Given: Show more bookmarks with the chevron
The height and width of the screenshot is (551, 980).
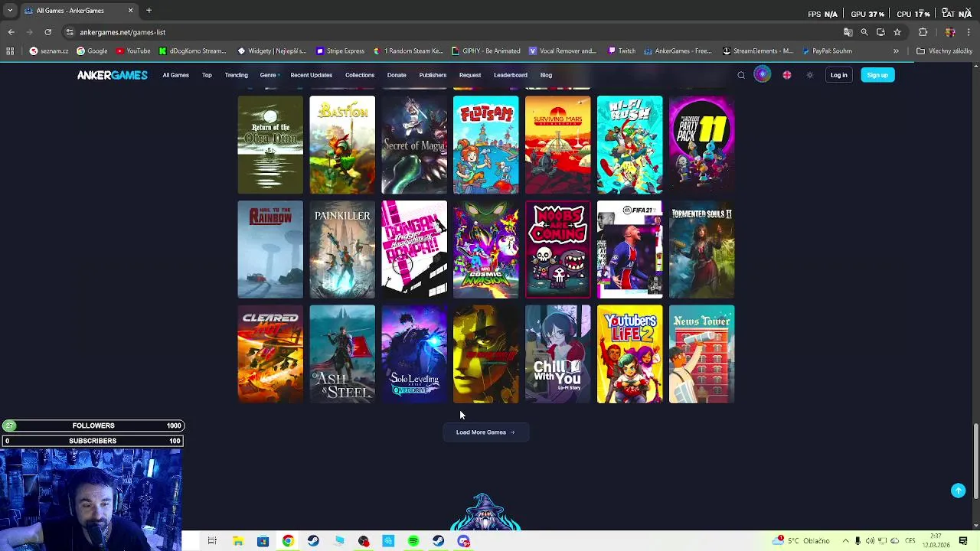Looking at the screenshot, I should pyautogui.click(x=896, y=51).
